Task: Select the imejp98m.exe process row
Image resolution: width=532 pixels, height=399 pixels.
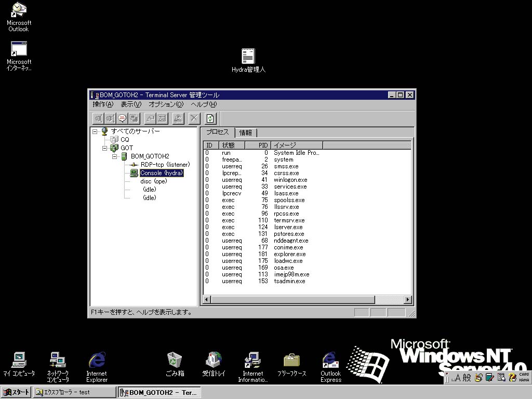Action: pos(308,274)
